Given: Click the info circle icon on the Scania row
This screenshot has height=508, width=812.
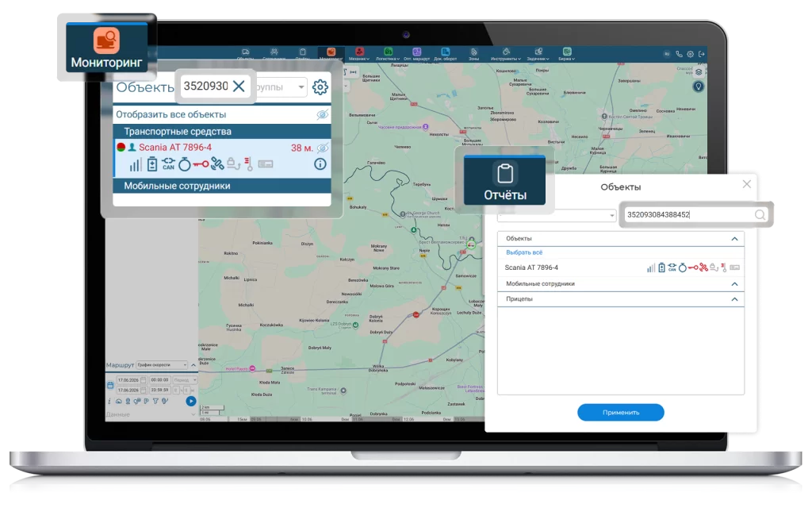Looking at the screenshot, I should 320,164.
